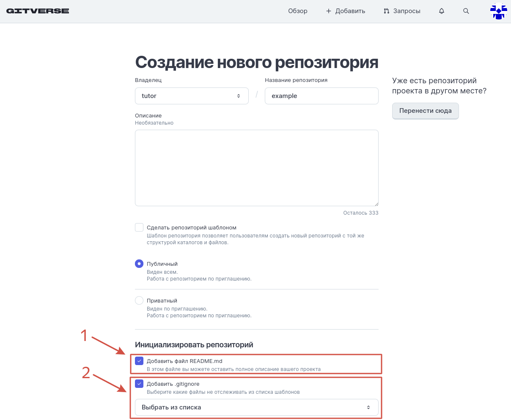Open the 'Запросы' menu item

point(407,11)
